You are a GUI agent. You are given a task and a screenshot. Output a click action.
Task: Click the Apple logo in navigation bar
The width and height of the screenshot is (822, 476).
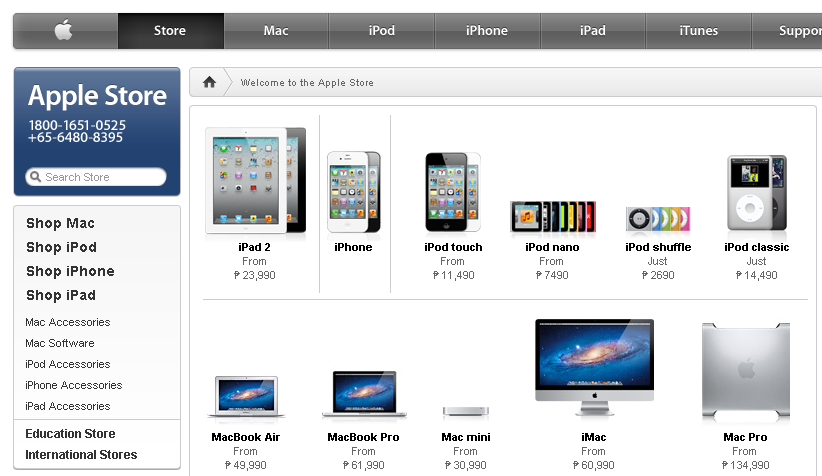[x=63, y=30]
